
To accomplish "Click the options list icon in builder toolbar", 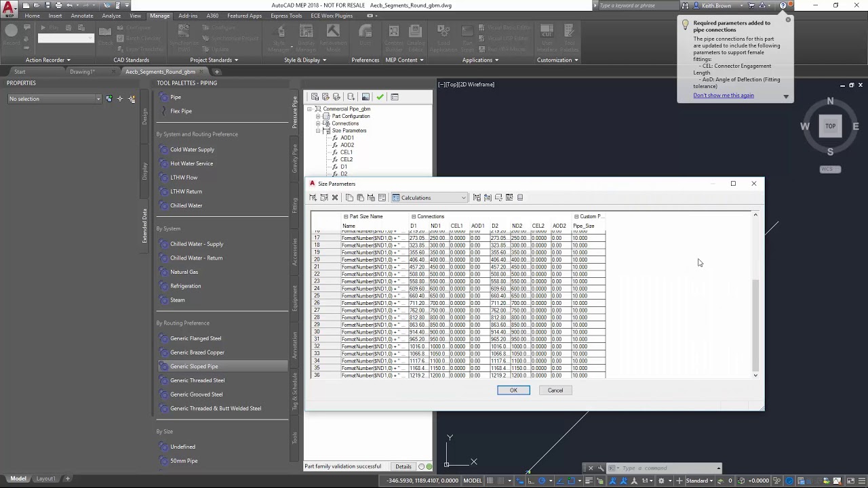I will [395, 97].
